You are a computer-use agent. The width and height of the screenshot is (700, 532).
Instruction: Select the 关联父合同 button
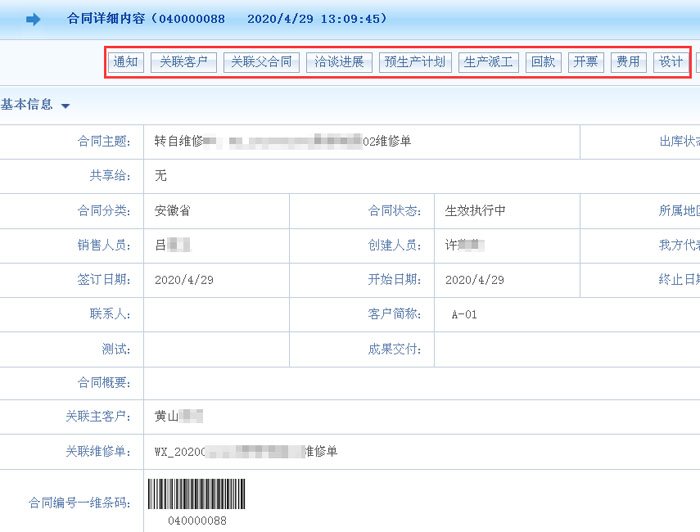click(x=261, y=62)
